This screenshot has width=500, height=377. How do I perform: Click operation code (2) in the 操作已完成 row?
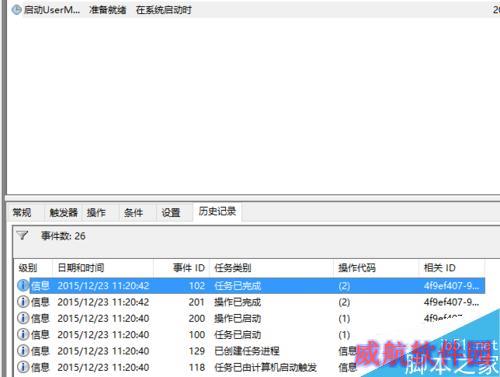(x=344, y=302)
